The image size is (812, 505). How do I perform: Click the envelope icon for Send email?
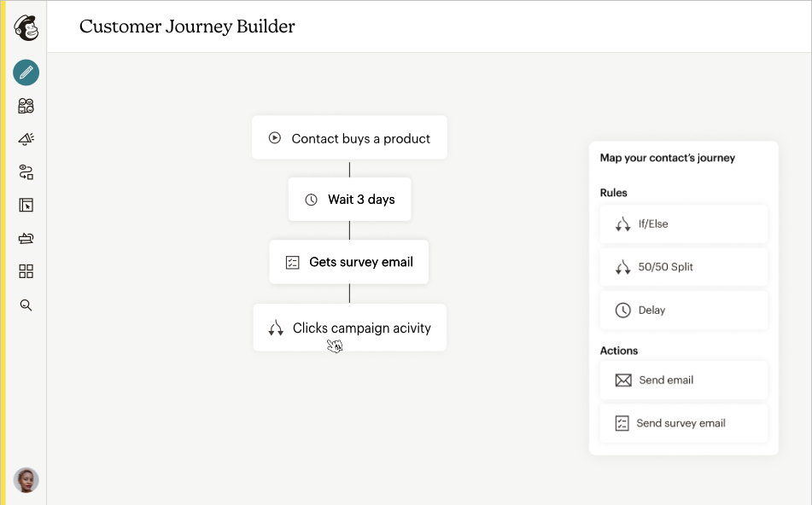pos(623,380)
